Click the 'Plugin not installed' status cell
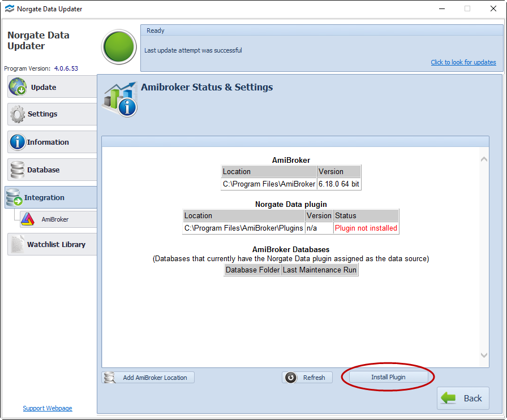Screen dimensions: 507x420 (x=366, y=228)
